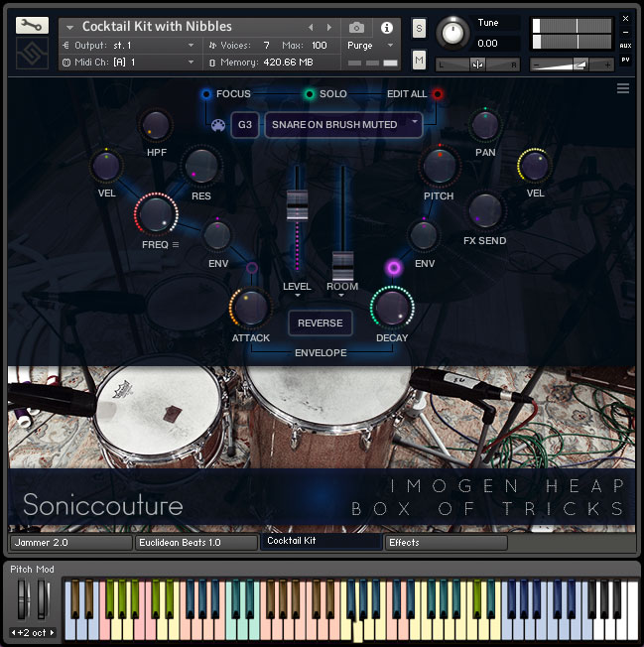Open the FREQ options menu icon
Screen dimensions: 644x647
176,245
